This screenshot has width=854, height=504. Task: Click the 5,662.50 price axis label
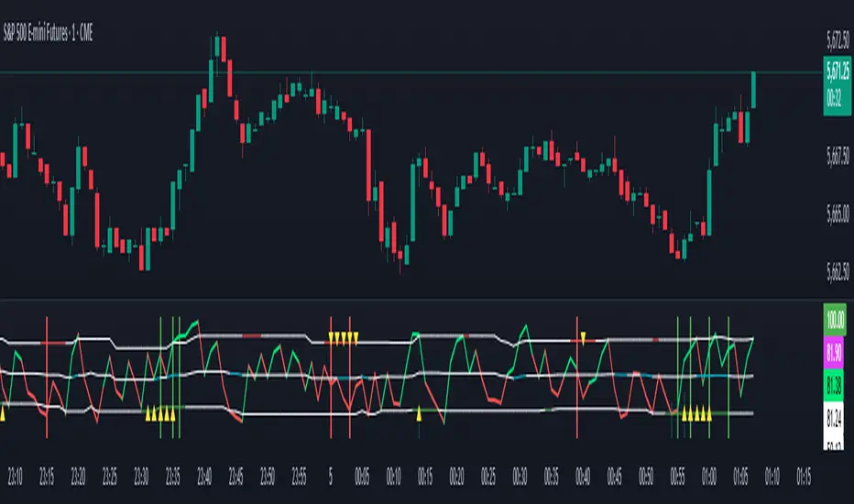tap(838, 272)
